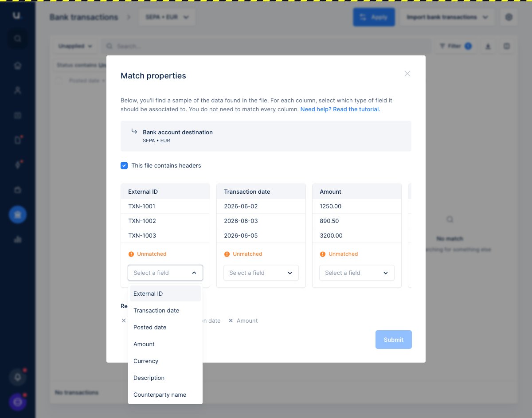Open the settings gear icon
532x418 pixels.
pyautogui.click(x=509, y=17)
